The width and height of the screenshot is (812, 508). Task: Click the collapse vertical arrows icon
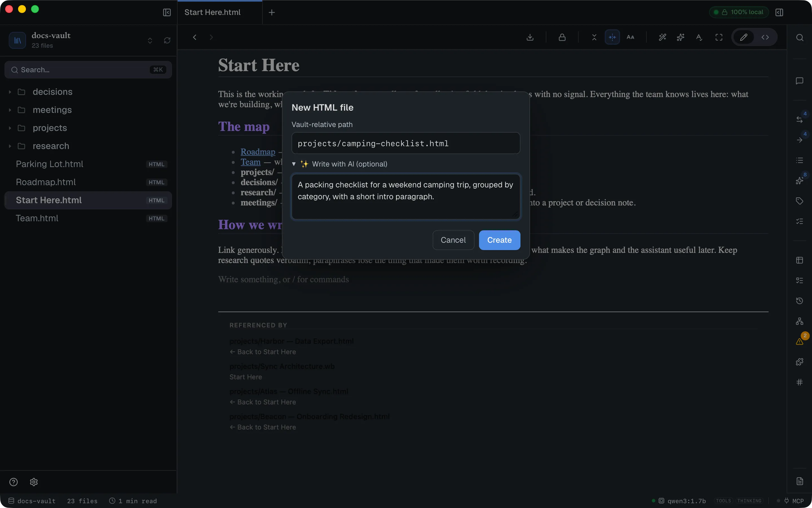click(x=594, y=37)
